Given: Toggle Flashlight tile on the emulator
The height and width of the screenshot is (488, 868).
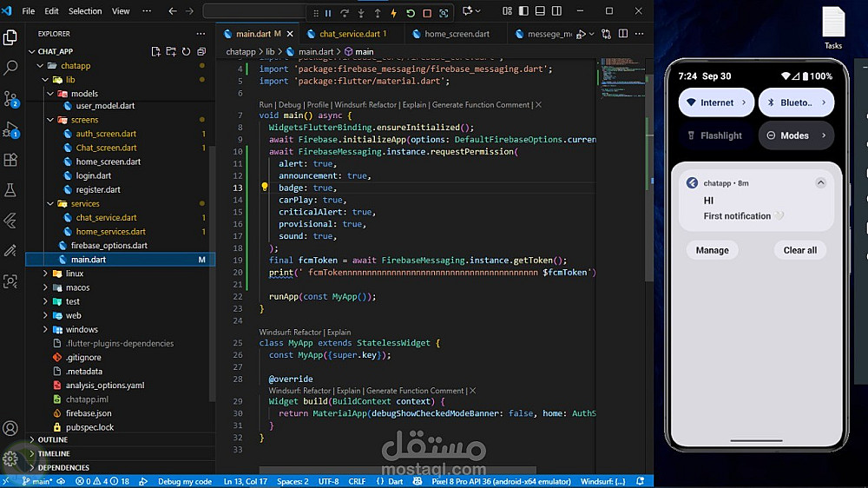Looking at the screenshot, I should (716, 135).
